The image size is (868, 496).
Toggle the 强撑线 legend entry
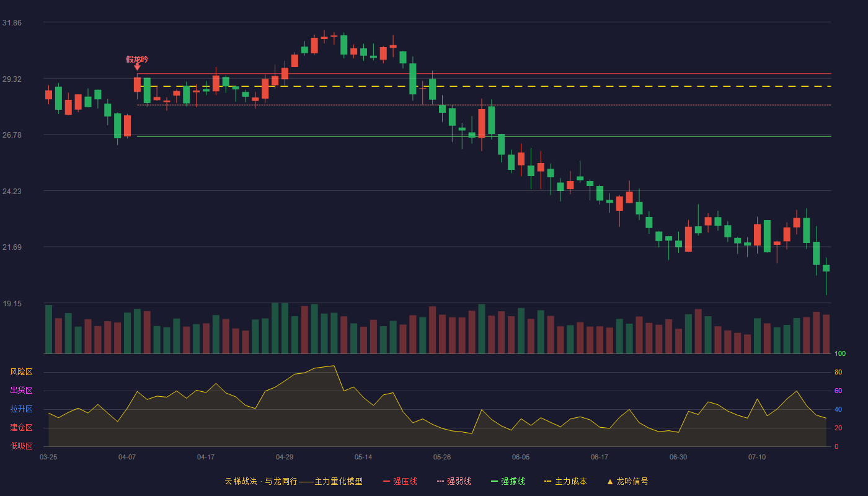coord(508,481)
